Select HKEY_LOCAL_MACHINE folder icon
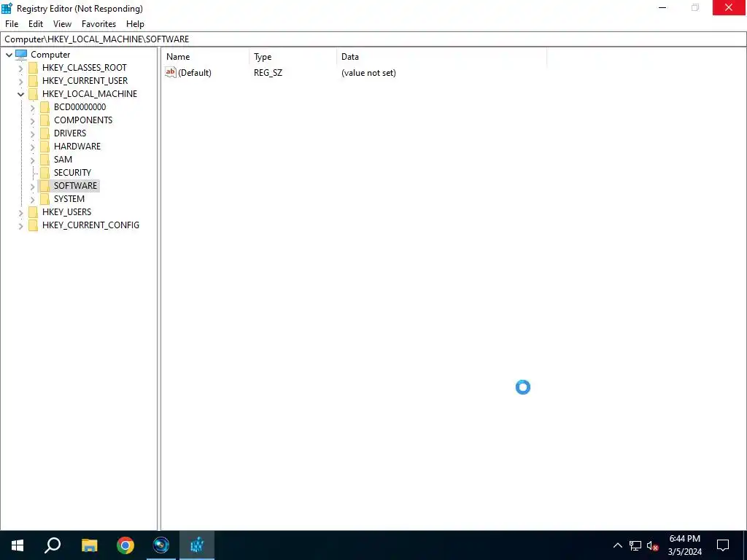747x560 pixels. [x=33, y=94]
